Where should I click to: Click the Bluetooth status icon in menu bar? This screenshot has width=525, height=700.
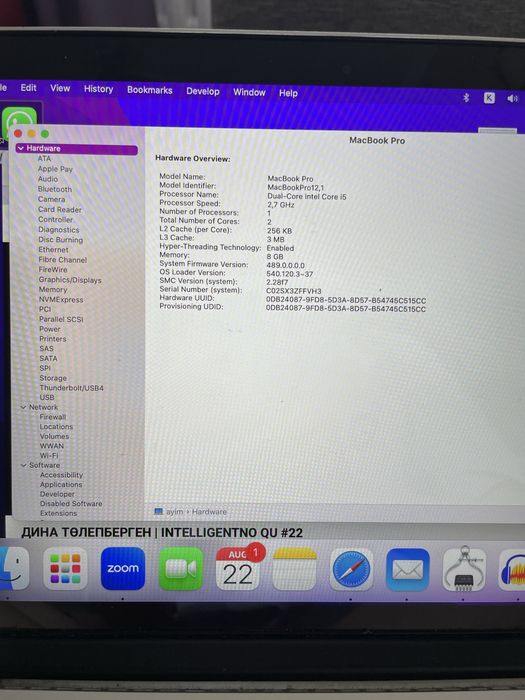tap(466, 97)
